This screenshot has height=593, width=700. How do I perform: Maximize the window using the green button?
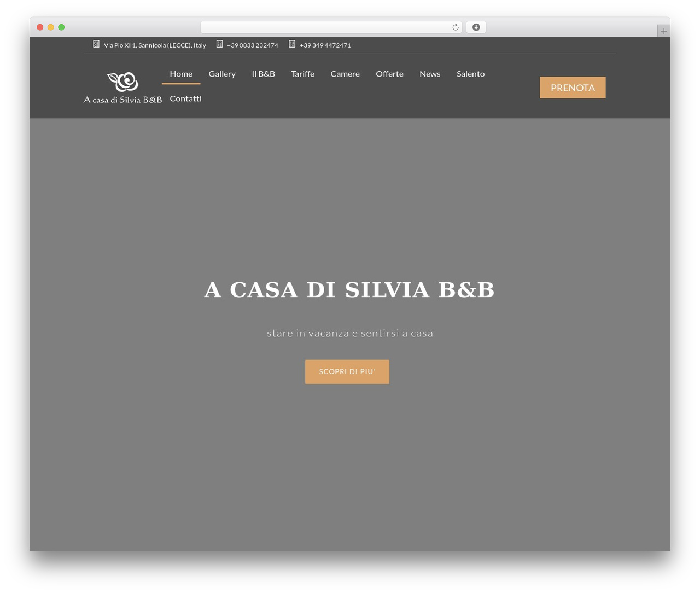pyautogui.click(x=61, y=27)
